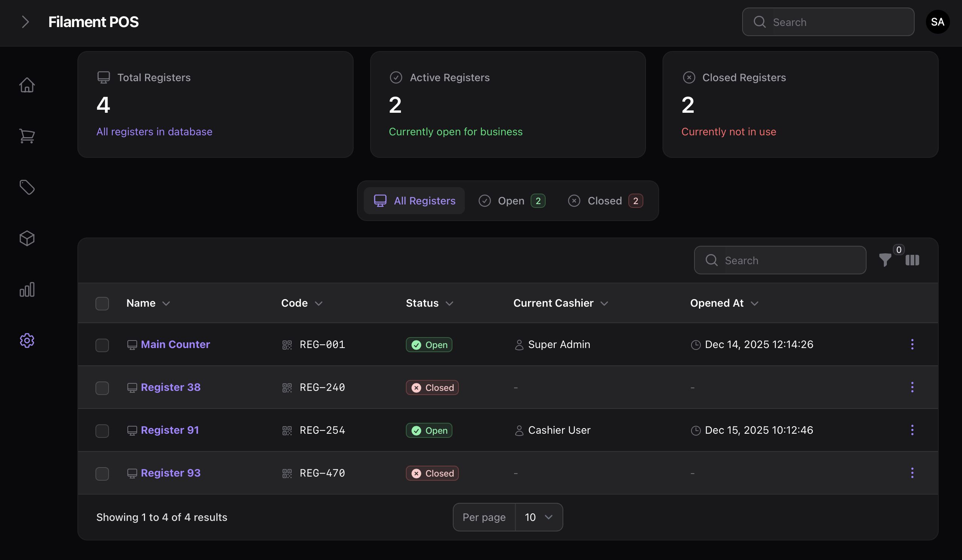
Task: Click the cube inventory sidebar icon
Action: 27,238
